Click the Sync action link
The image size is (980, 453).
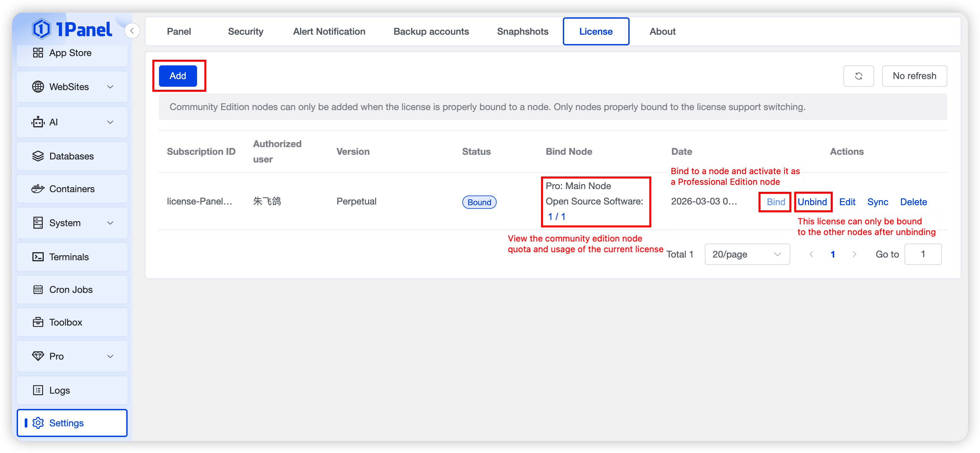pos(877,202)
